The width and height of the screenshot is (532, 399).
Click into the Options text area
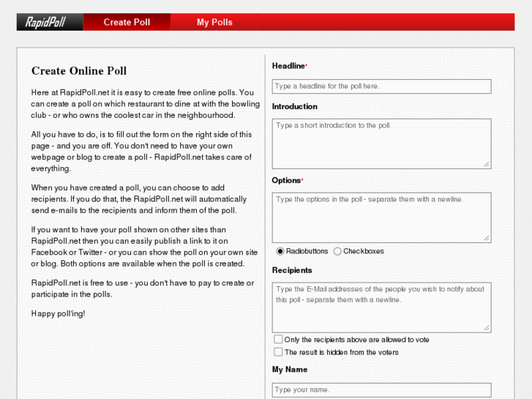coord(381,217)
